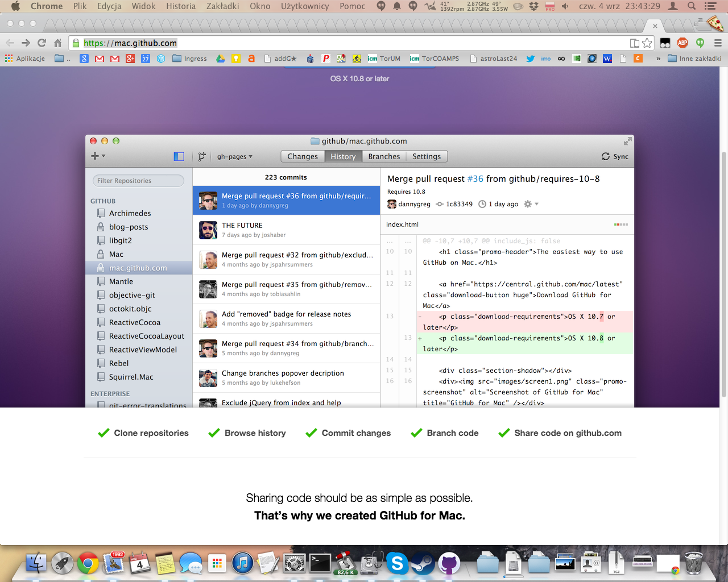Open the Edycja menu

pos(109,6)
